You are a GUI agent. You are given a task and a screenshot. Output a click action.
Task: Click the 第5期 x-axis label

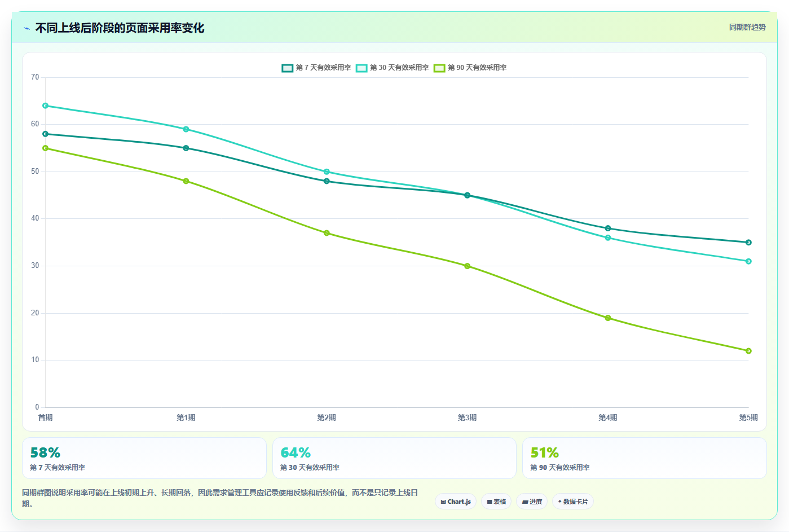(x=748, y=417)
